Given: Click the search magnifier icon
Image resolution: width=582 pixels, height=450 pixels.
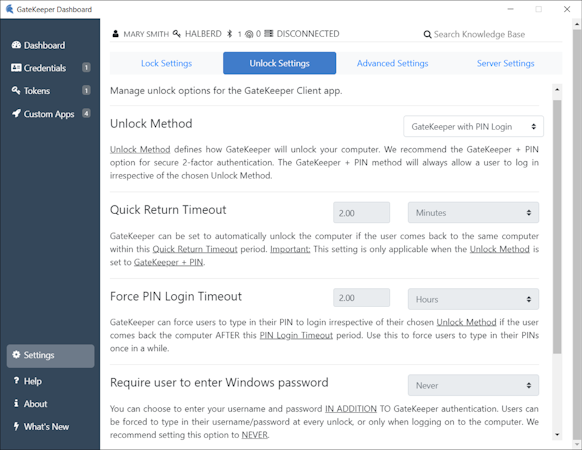Looking at the screenshot, I should point(428,35).
